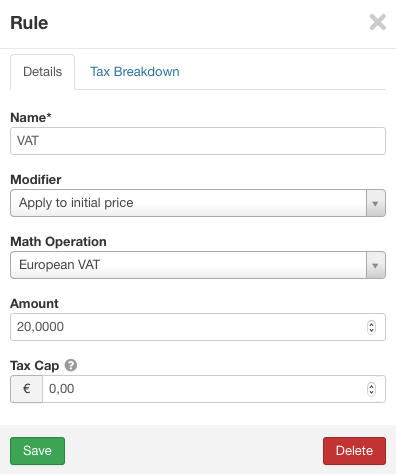
Task: Increase Tax Cap using the up spinner arrow
Action: click(371, 386)
